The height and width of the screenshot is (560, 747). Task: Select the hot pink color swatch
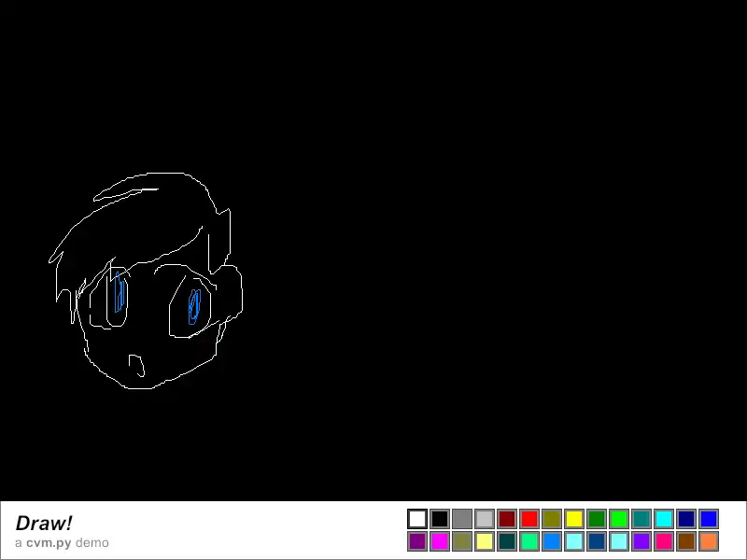point(664,541)
